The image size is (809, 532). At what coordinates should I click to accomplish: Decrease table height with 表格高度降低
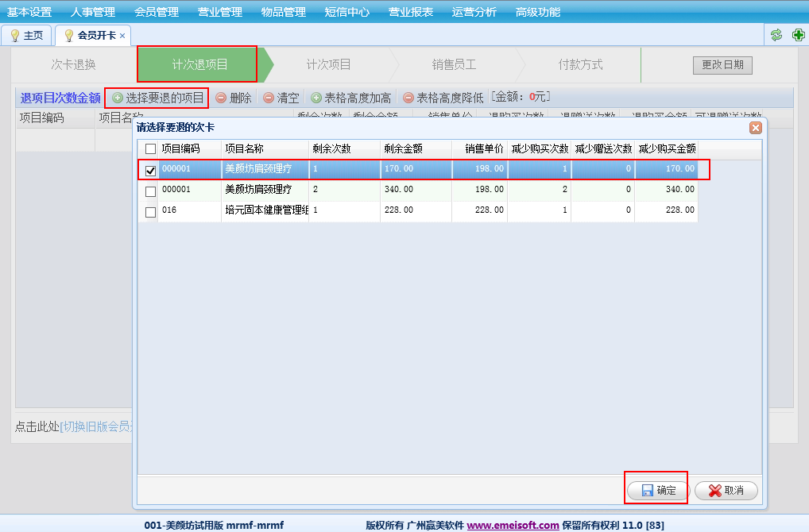pyautogui.click(x=443, y=98)
